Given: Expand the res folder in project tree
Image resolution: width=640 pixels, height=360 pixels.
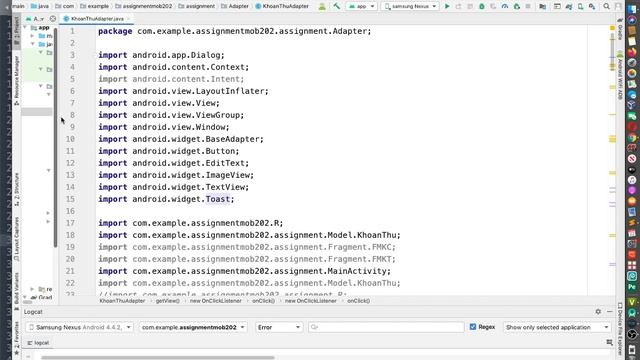Looking at the screenshot, I should click(x=32, y=289).
